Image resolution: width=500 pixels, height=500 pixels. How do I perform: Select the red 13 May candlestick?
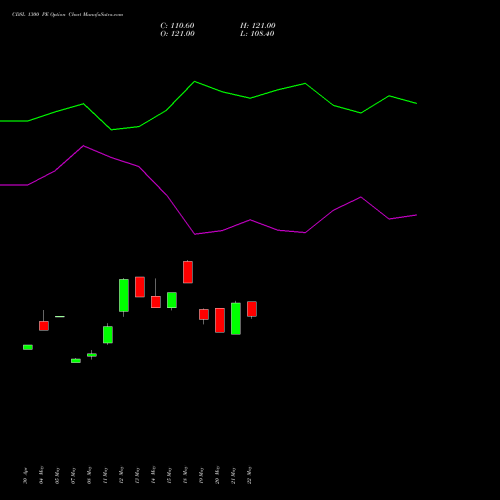[x=140, y=287]
